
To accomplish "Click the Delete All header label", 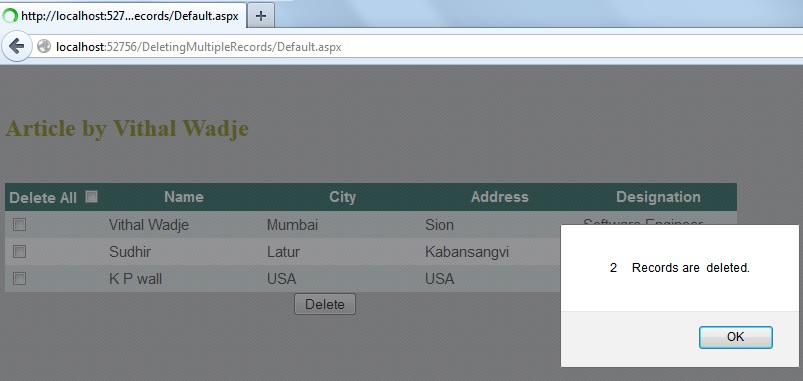I will 43,198.
